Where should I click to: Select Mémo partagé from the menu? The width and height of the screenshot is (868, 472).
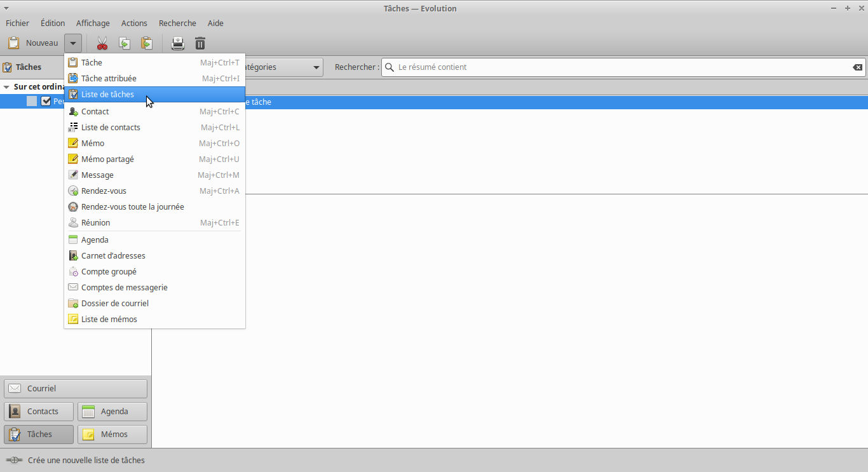pyautogui.click(x=107, y=159)
